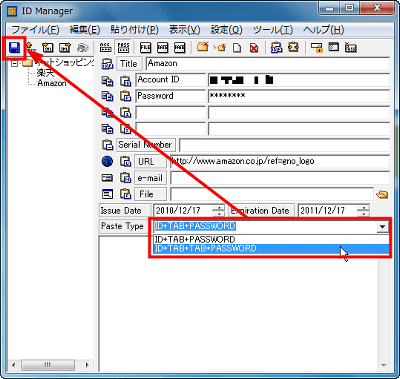Click the Account ID label field
The height and width of the screenshot is (379, 400).
point(171,80)
